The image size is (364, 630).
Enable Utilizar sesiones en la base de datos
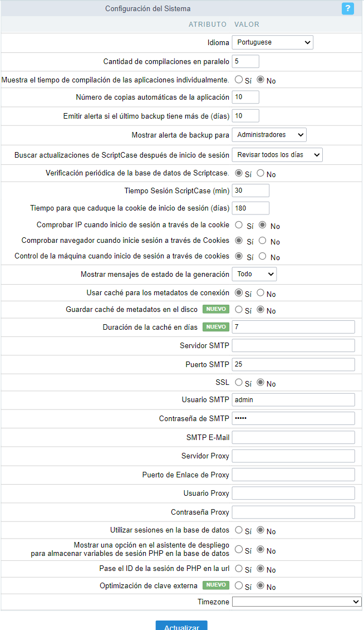coord(239,531)
